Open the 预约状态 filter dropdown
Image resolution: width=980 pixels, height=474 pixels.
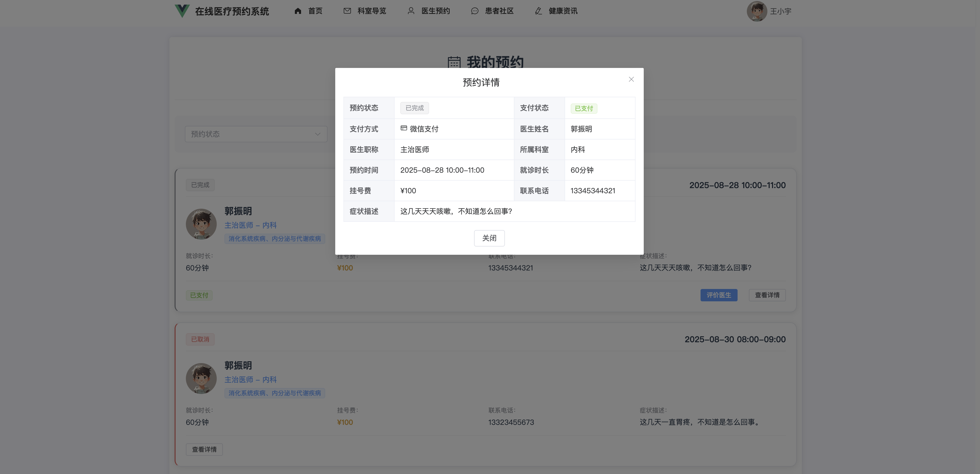click(251, 134)
